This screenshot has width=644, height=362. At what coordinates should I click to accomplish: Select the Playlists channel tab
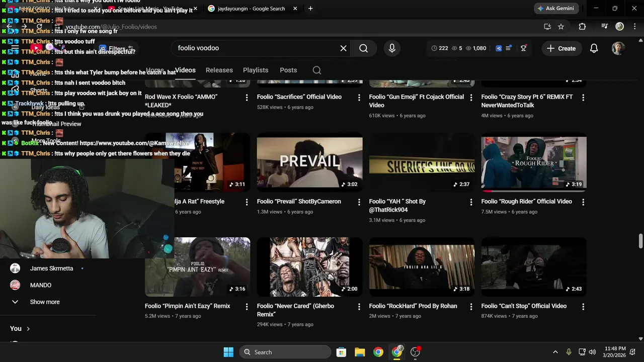(x=256, y=70)
